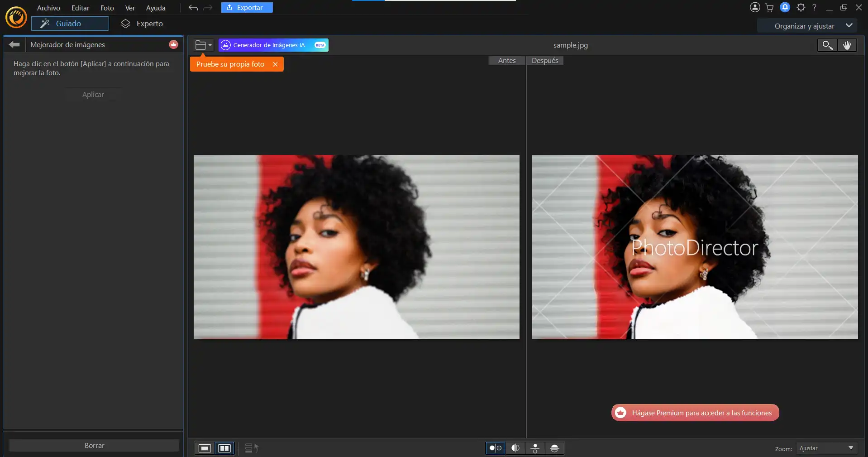This screenshot has width=868, height=457.
Task: Click the adjustment history list icon
Action: click(x=252, y=448)
